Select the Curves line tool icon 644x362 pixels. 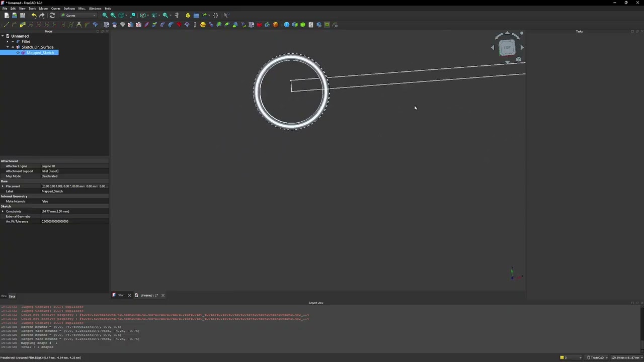6,25
